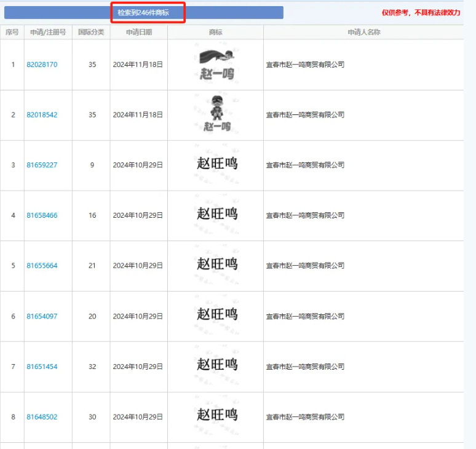Image resolution: width=476 pixels, height=449 pixels.
Task: View 赵旺鸣 trademark image in row 5
Action: pos(216,264)
